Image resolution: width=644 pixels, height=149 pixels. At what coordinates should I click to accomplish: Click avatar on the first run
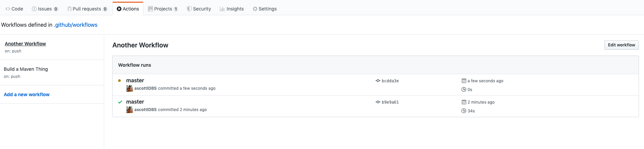coord(130,88)
